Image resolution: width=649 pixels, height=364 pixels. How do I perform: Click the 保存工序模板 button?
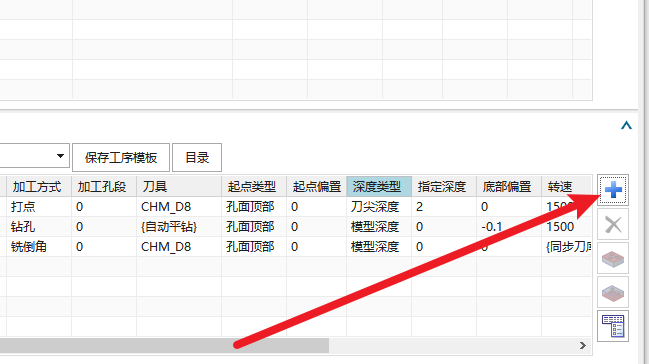tap(121, 157)
